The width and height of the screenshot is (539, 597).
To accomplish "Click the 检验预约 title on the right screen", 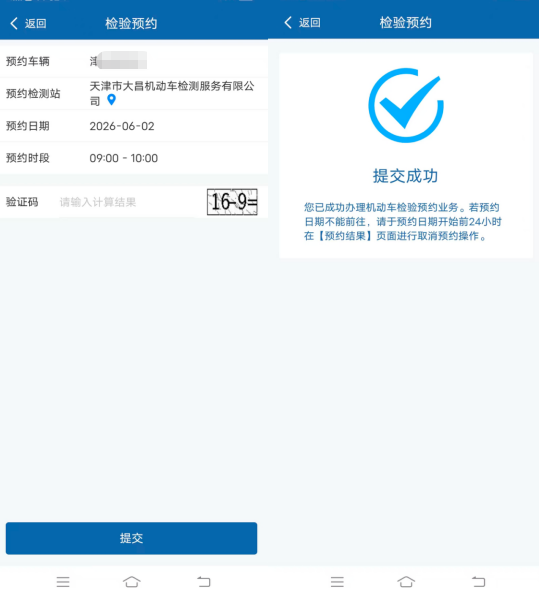I will click(405, 22).
